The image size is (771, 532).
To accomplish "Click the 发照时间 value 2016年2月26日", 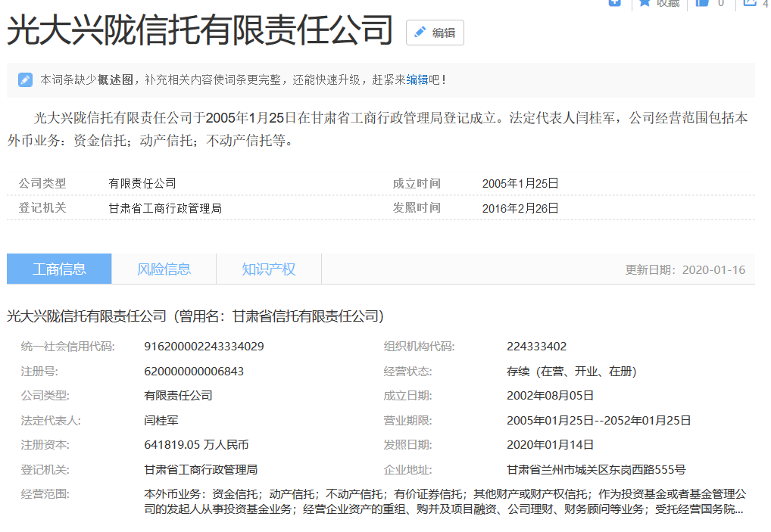I will [x=520, y=208].
